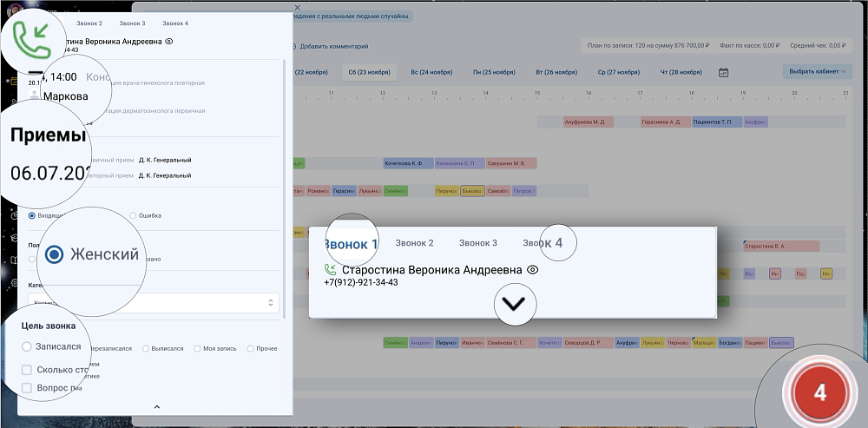Go to the Чт (28 ноября) schedule day
868x428 pixels.
681,72
